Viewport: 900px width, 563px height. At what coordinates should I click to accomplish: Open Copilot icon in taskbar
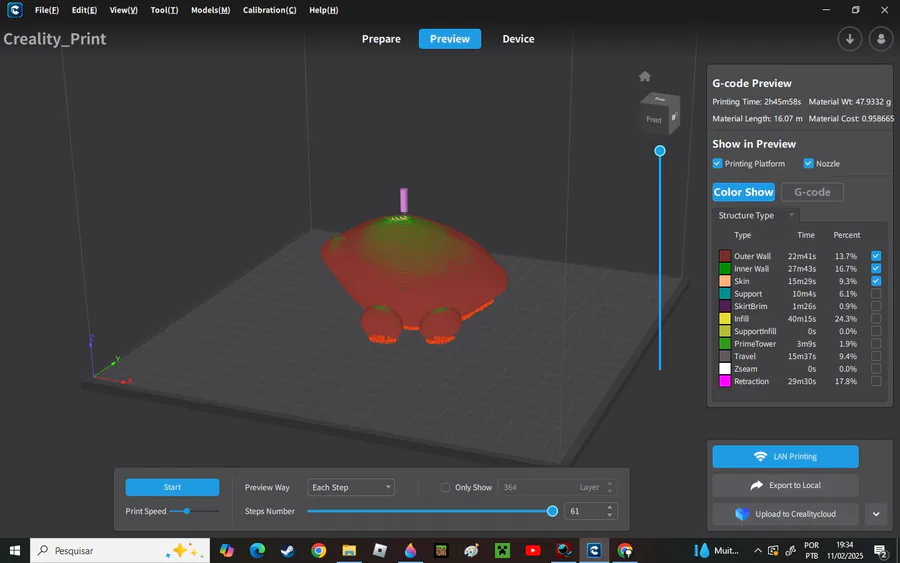point(227,551)
